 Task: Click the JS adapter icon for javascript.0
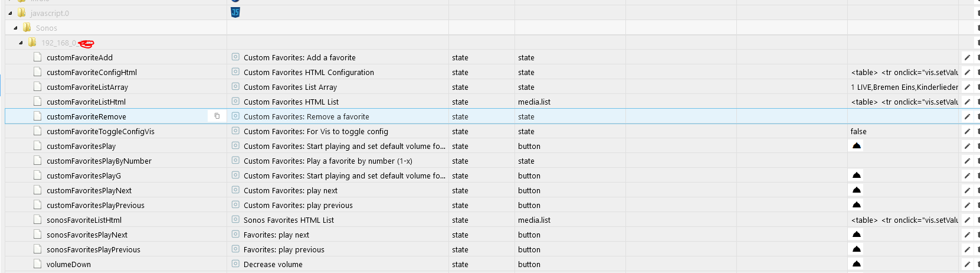235,12
